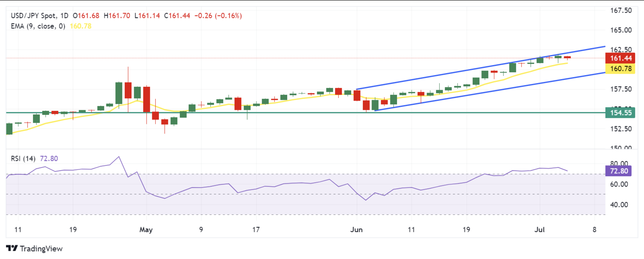This screenshot has width=644, height=259.
Task: Click the 1D interval label
Action: [64, 16]
